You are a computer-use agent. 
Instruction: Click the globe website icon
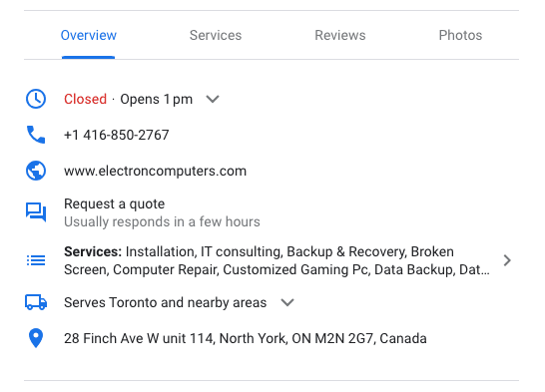36,171
